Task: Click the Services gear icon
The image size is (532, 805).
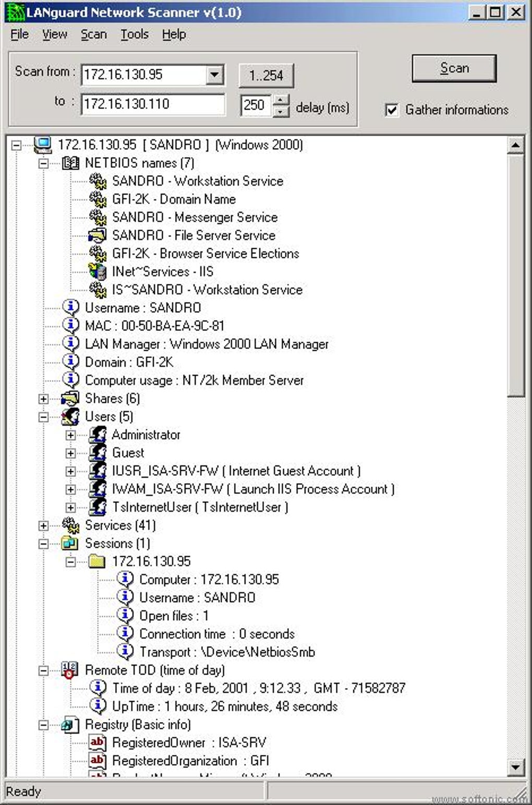Action: (x=70, y=525)
